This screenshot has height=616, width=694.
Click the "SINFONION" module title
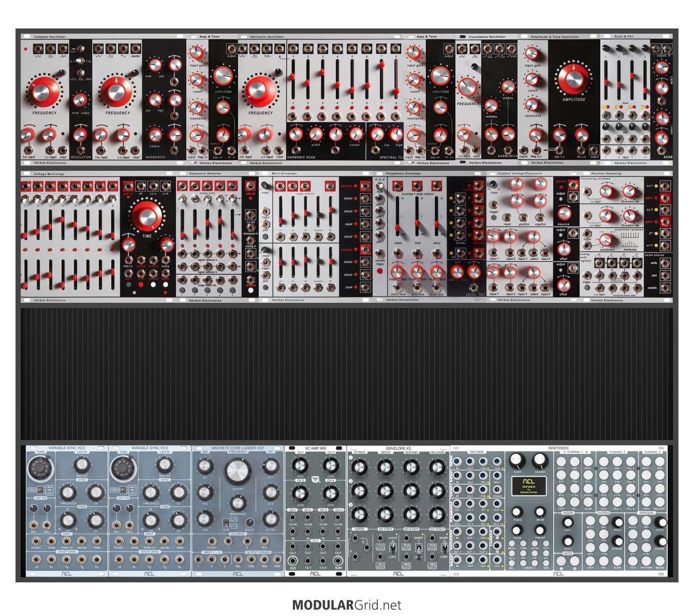pyautogui.click(x=558, y=448)
